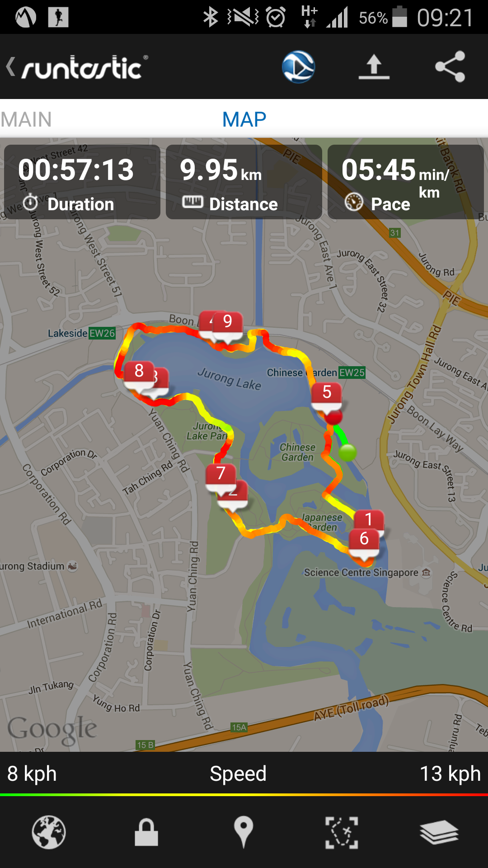The height and width of the screenshot is (868, 488).
Task: Select kilometer marker 9 on route
Action: pos(228,325)
